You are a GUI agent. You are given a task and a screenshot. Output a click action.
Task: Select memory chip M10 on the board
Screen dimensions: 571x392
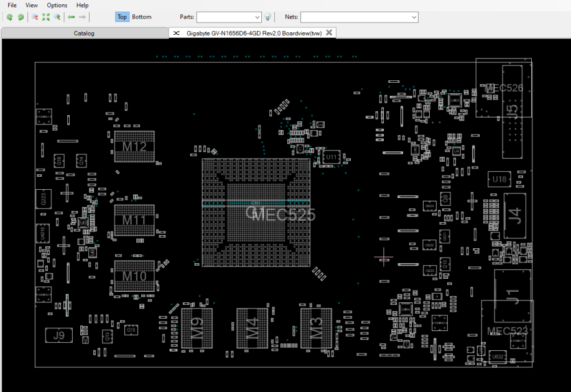(x=134, y=276)
